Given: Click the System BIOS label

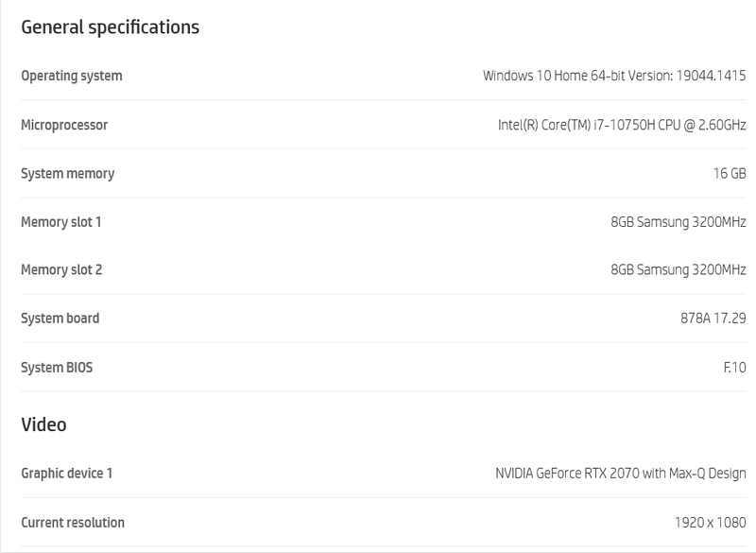Looking at the screenshot, I should pyautogui.click(x=57, y=368).
